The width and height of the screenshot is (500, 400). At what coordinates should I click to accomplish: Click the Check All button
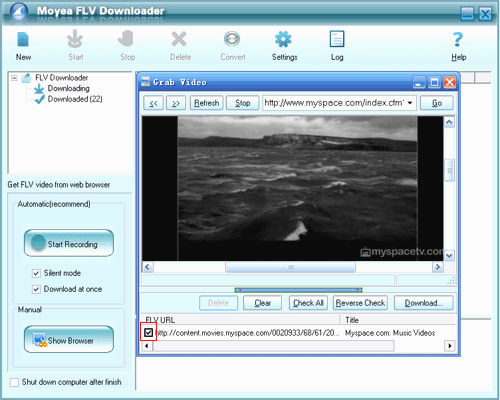coord(308,303)
